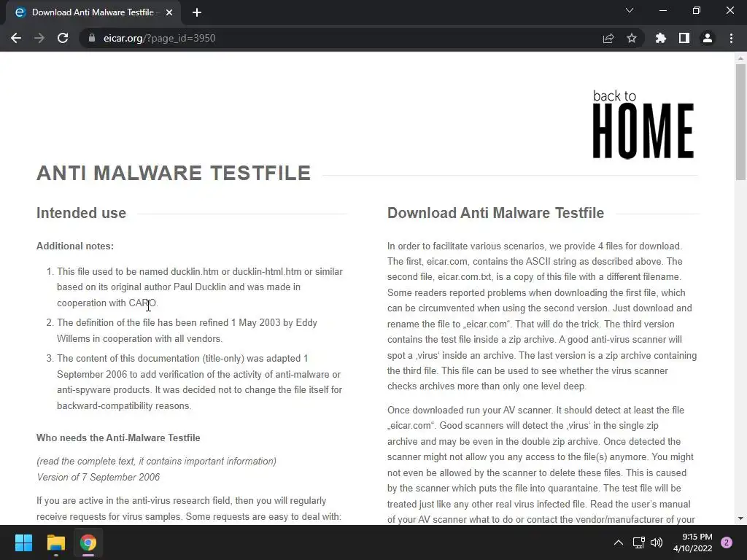Reload the eicar.org page
The height and width of the screenshot is (560, 747).
click(x=63, y=38)
